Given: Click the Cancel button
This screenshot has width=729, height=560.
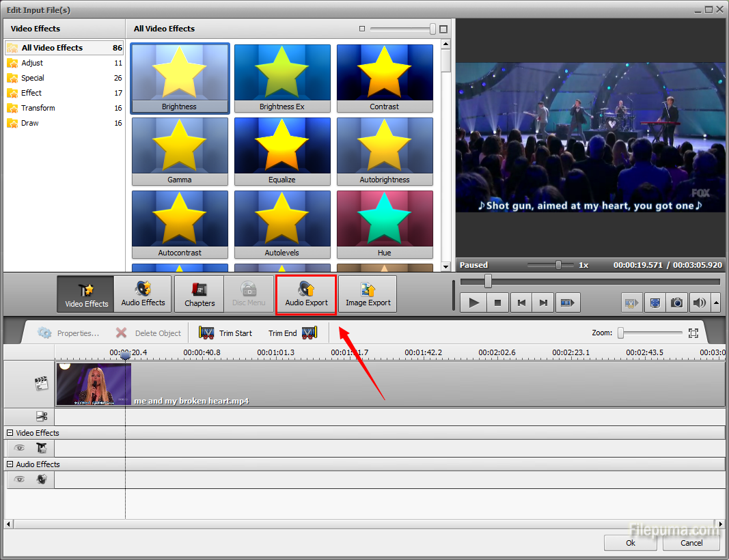Looking at the screenshot, I should [x=691, y=543].
